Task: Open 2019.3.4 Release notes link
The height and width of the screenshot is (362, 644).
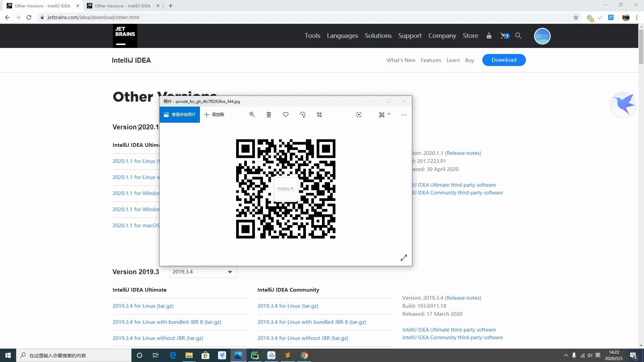Action: 463,298
